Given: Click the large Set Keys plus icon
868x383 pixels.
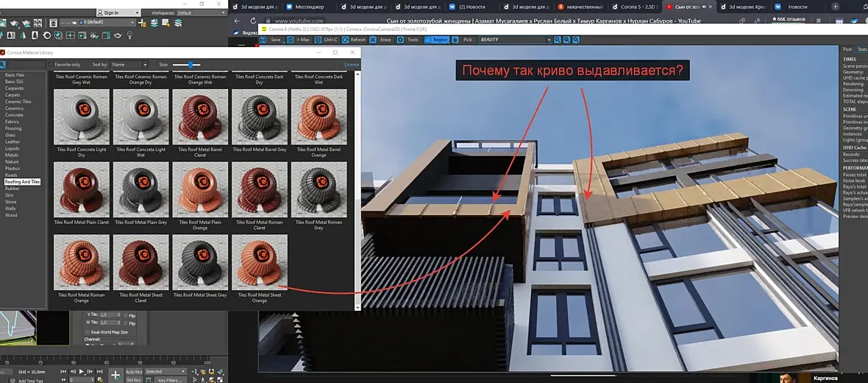Looking at the screenshot, I should (115, 375).
